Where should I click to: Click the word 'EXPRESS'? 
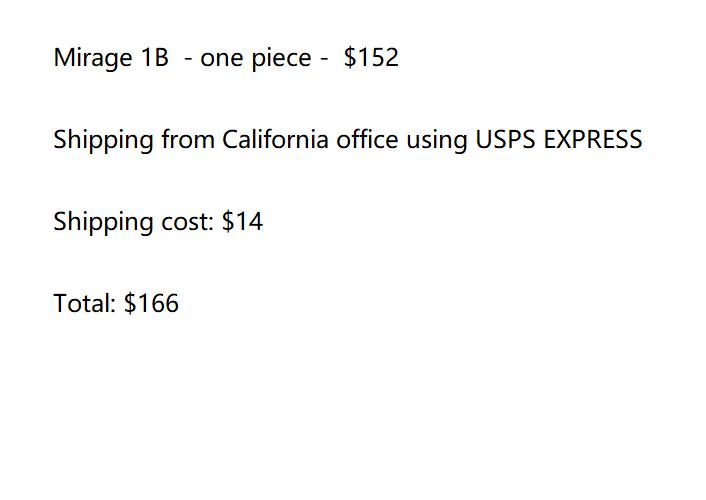[593, 139]
